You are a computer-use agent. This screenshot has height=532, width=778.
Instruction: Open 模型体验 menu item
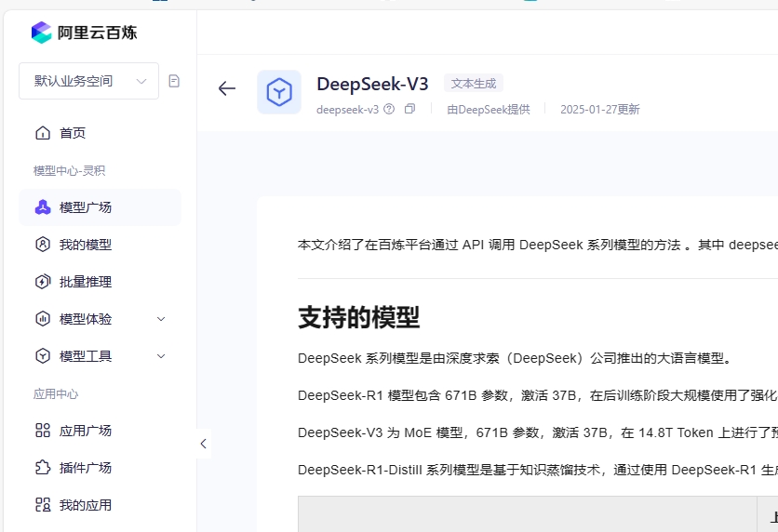coord(100,319)
